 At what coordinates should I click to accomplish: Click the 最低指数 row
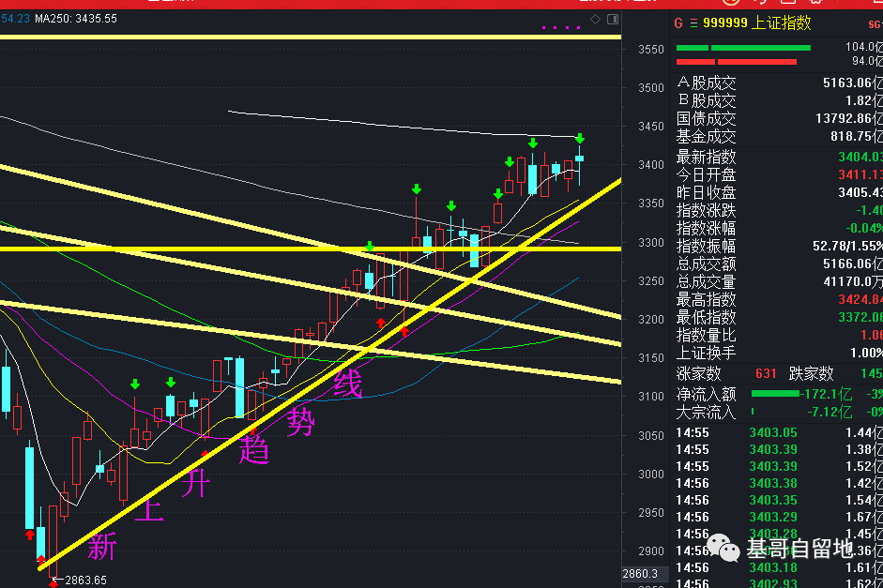click(780, 317)
